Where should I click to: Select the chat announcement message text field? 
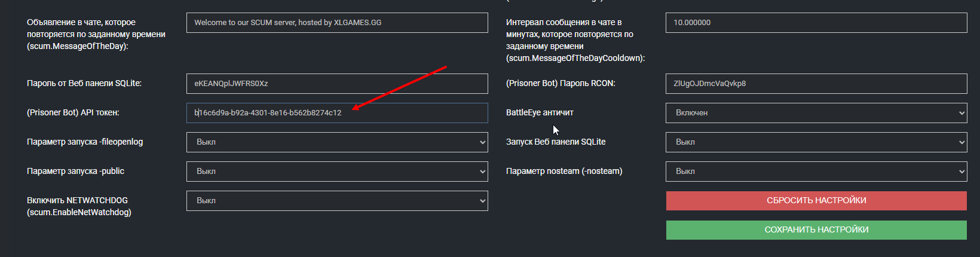(x=337, y=23)
